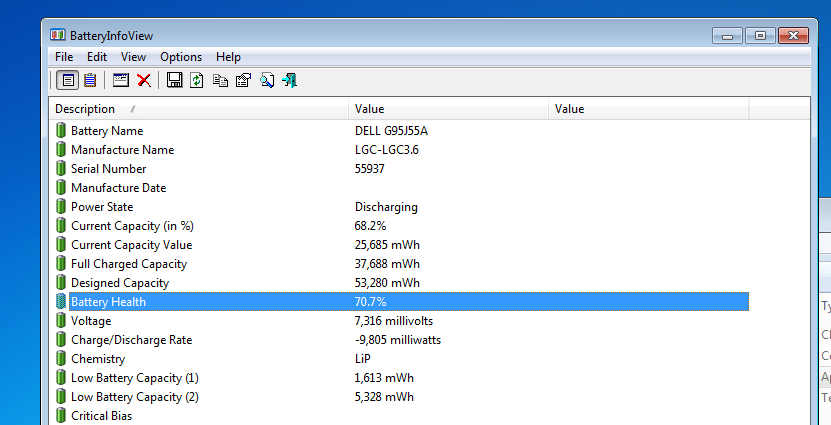Click battery icon beside Manufacture Date row
This screenshot has width=831, height=425.
(61, 188)
